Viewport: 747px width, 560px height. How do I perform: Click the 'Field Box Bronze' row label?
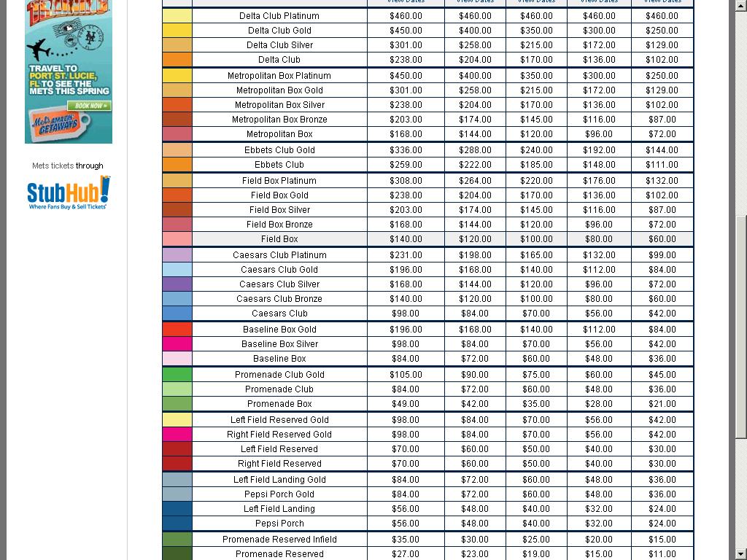279,225
